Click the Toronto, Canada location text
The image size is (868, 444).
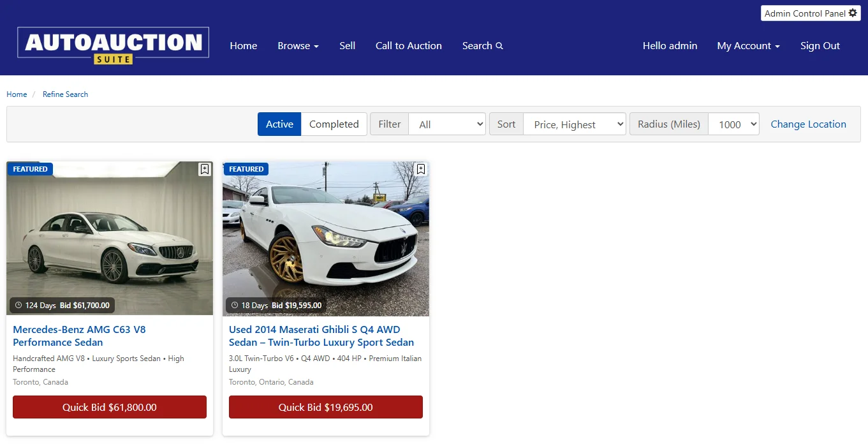tap(40, 382)
